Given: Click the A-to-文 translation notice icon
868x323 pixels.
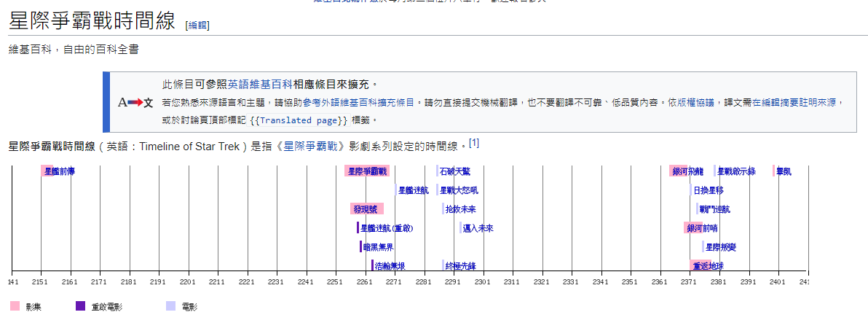Looking at the screenshot, I should coord(135,103).
